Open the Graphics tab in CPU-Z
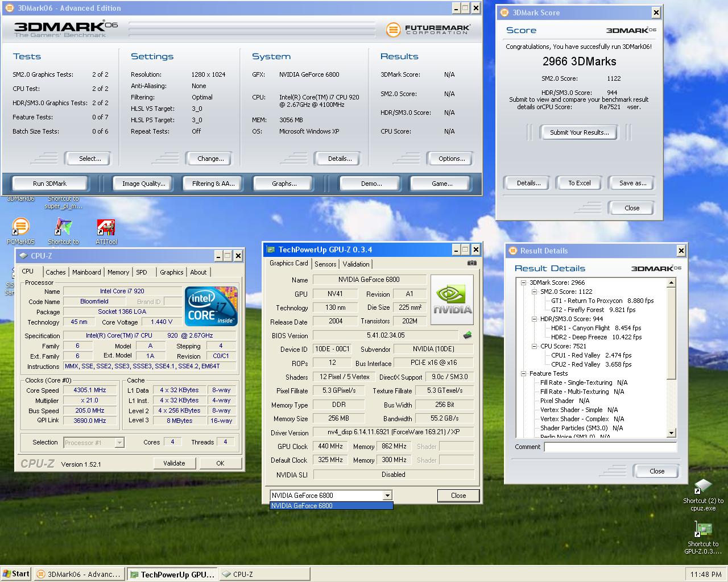728x582 pixels. [171, 272]
